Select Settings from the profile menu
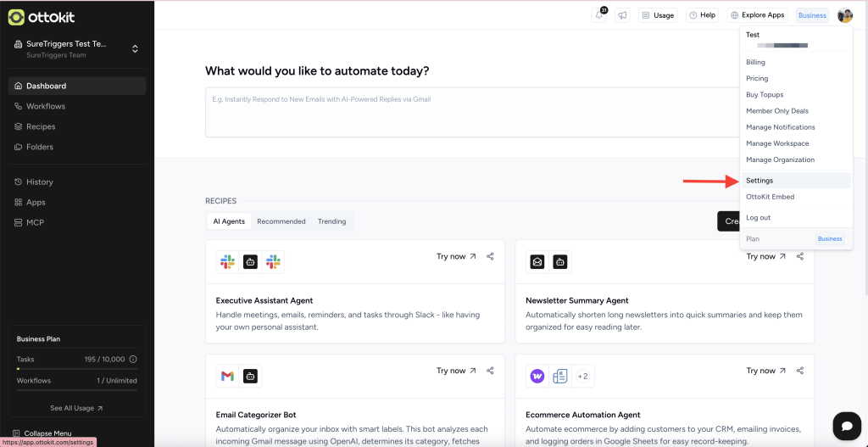The image size is (868, 447). 759,181
